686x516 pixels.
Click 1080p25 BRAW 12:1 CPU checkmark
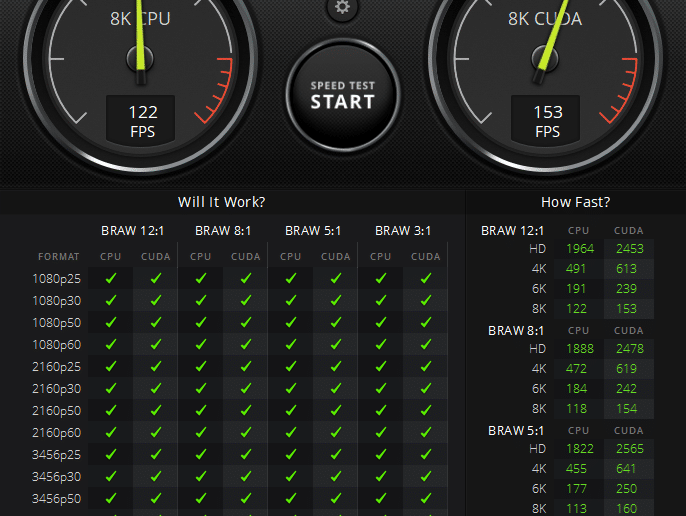pos(111,278)
